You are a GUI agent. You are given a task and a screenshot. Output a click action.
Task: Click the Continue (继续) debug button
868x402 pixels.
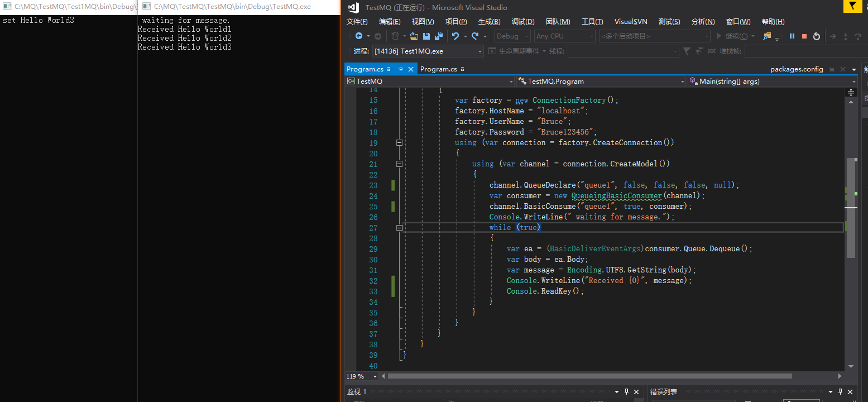point(732,36)
